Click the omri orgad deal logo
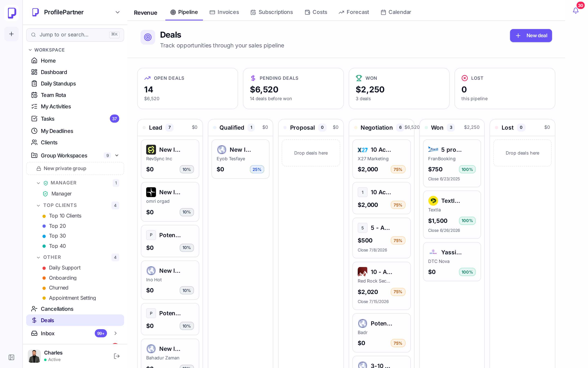 click(x=151, y=192)
